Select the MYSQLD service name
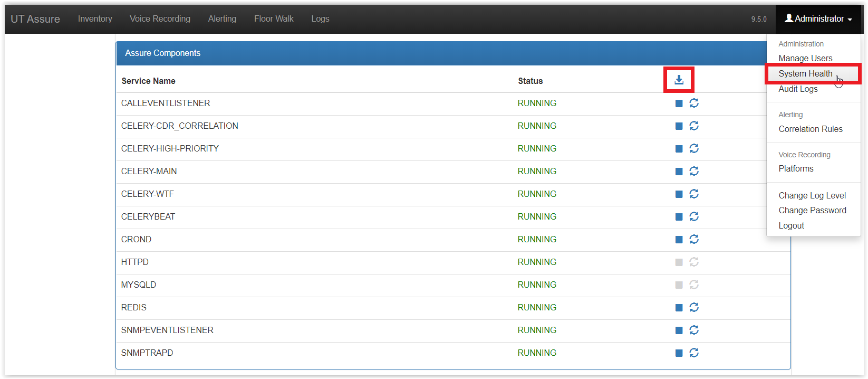Viewport: 868px width, 379px height. 138,285
